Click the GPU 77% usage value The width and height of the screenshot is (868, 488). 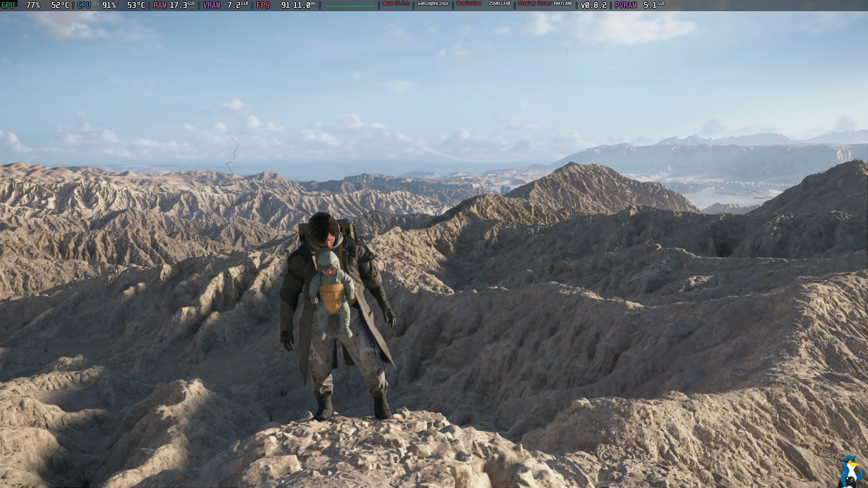pos(33,5)
